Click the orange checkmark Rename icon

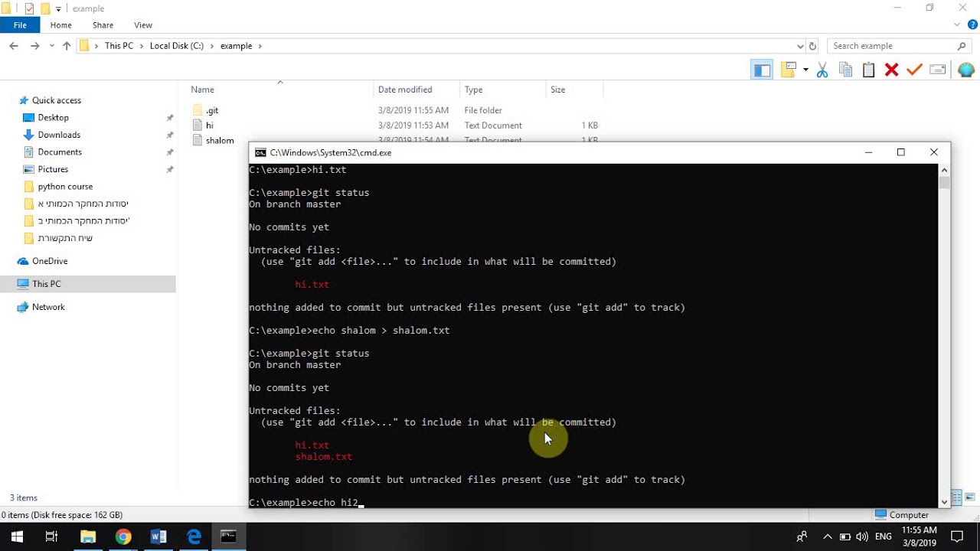pyautogui.click(x=914, y=70)
